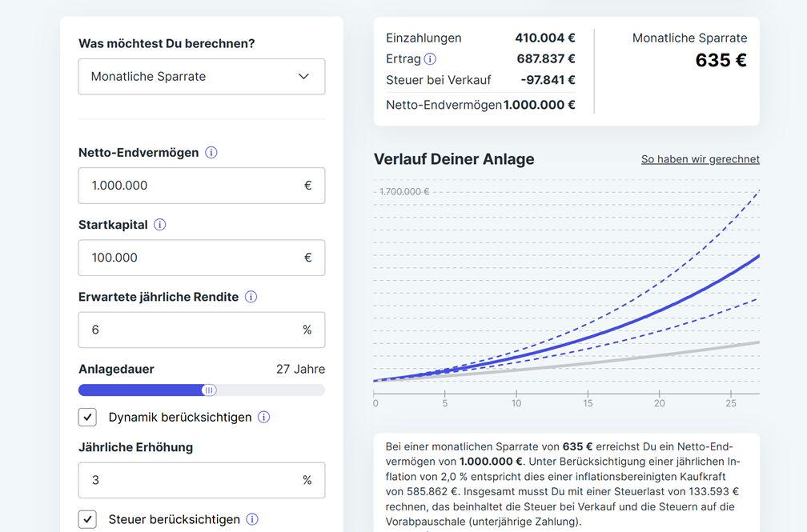The image size is (807, 532).
Task: Expand the Monatliche Sparrate selection list
Action: pyautogui.click(x=201, y=75)
